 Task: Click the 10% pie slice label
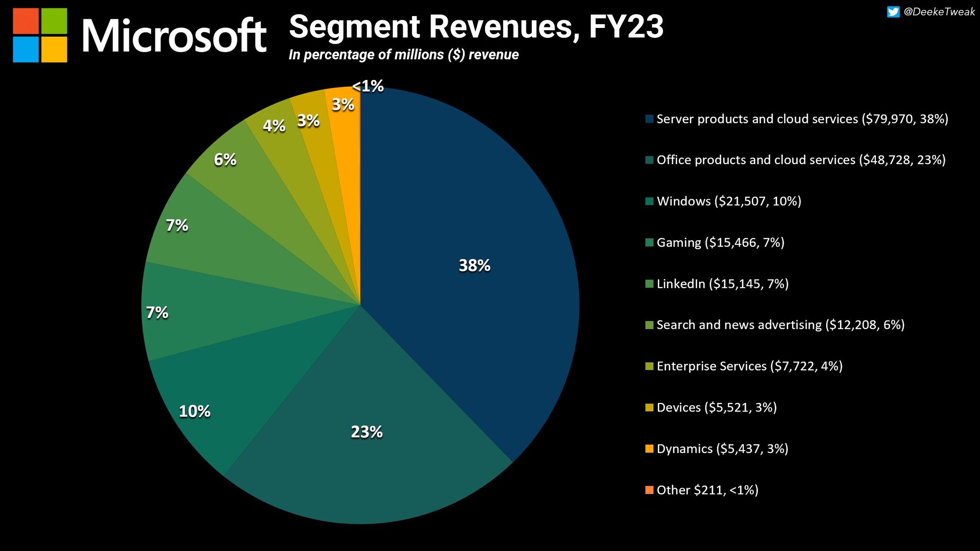194,411
